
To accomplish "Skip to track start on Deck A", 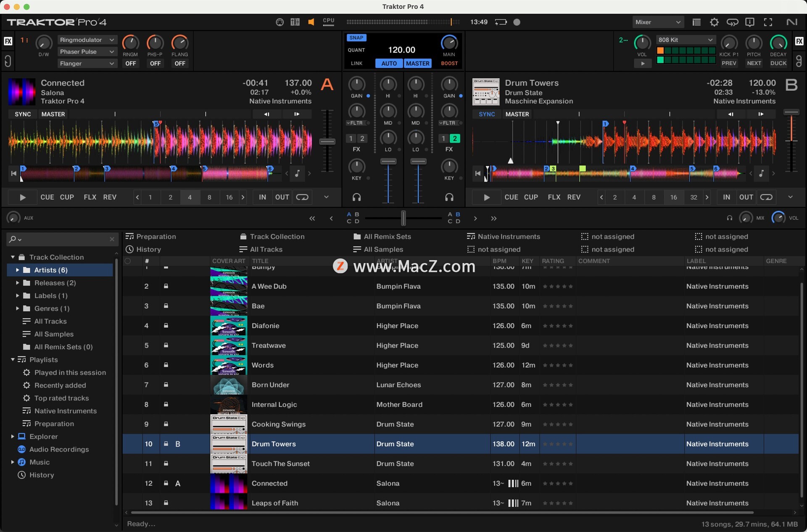I will pos(13,173).
